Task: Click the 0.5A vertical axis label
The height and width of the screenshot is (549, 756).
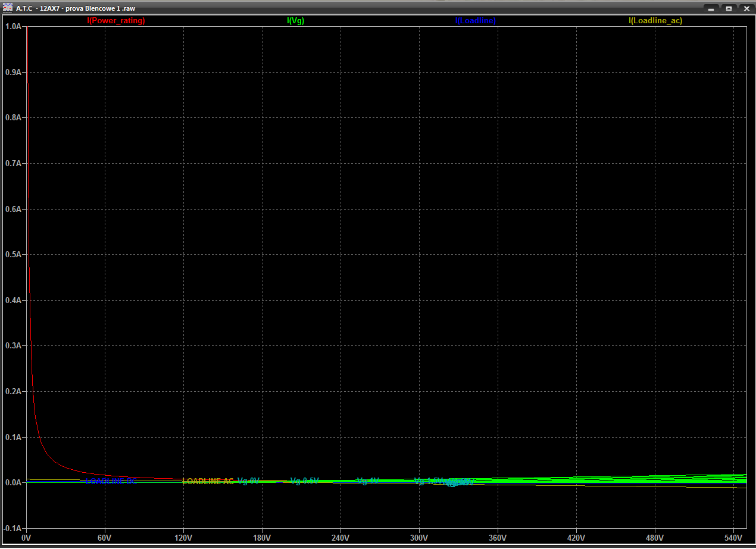Action: (13, 255)
